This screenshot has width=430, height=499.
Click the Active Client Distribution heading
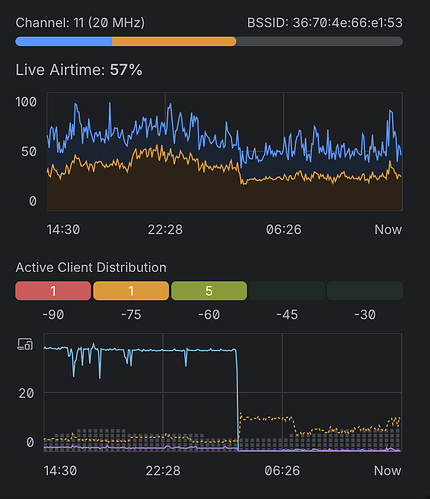91,267
